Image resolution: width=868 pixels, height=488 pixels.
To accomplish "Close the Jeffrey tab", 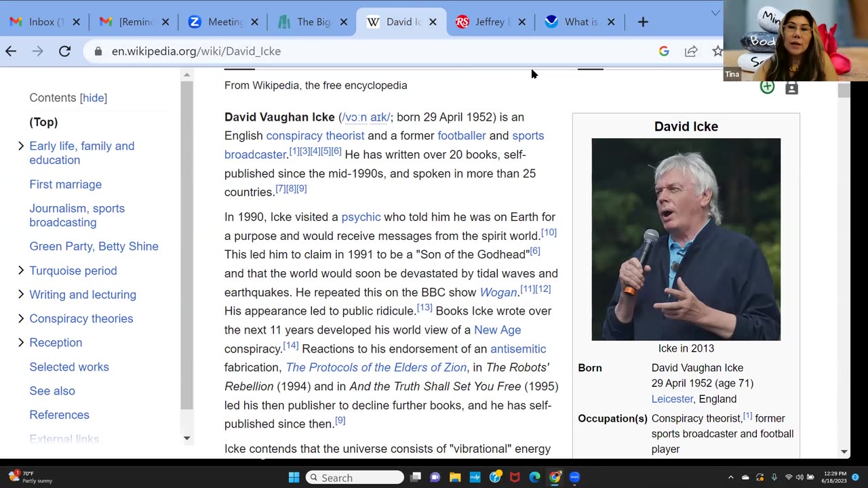I will 521,22.
